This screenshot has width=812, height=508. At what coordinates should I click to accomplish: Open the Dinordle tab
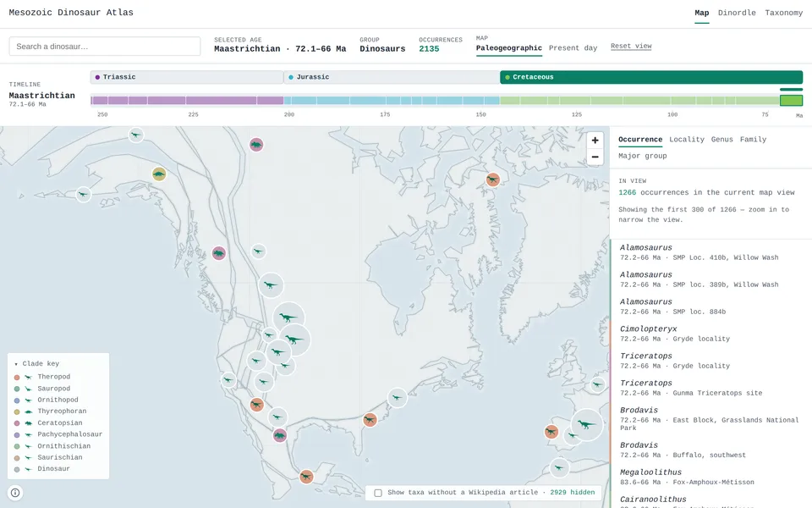[x=737, y=13]
